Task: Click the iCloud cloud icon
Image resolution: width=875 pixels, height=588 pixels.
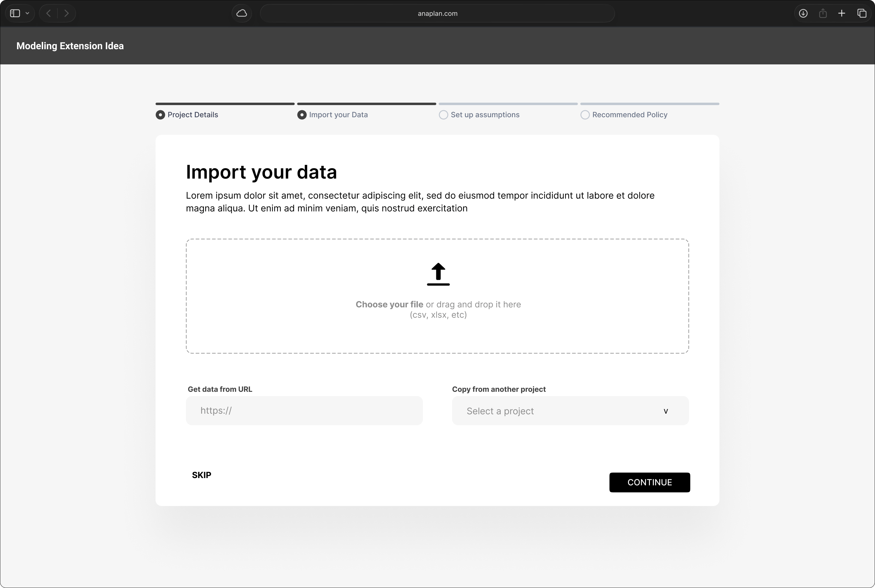Action: point(242,13)
